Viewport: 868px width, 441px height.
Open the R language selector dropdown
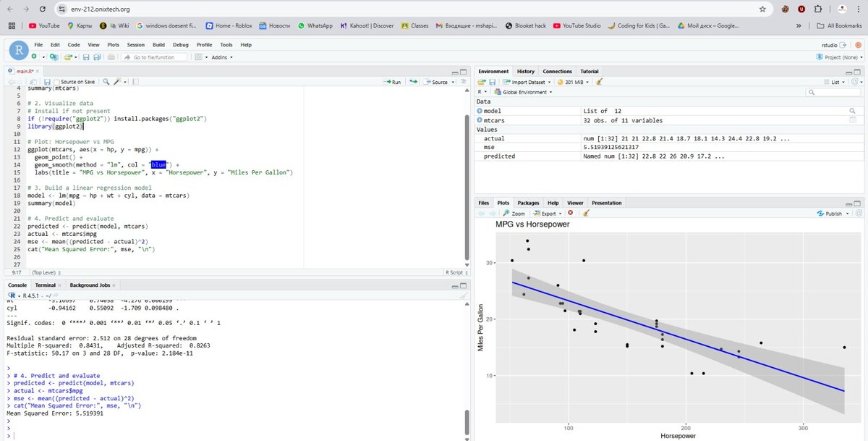[x=482, y=92]
